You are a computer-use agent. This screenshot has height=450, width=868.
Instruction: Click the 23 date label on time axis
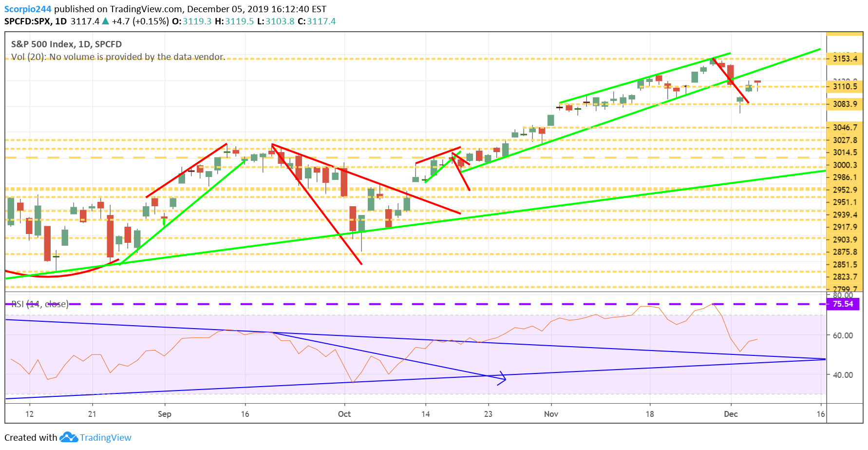[x=488, y=414]
